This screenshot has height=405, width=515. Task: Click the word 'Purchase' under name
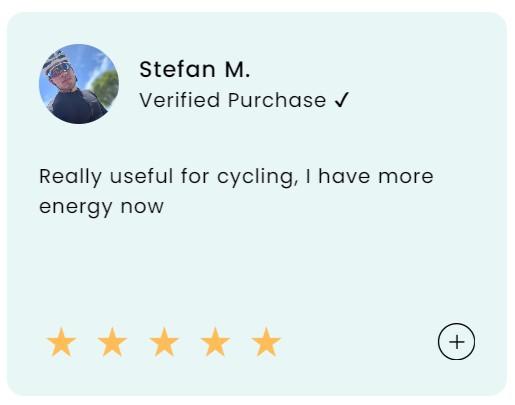pyautogui.click(x=277, y=100)
